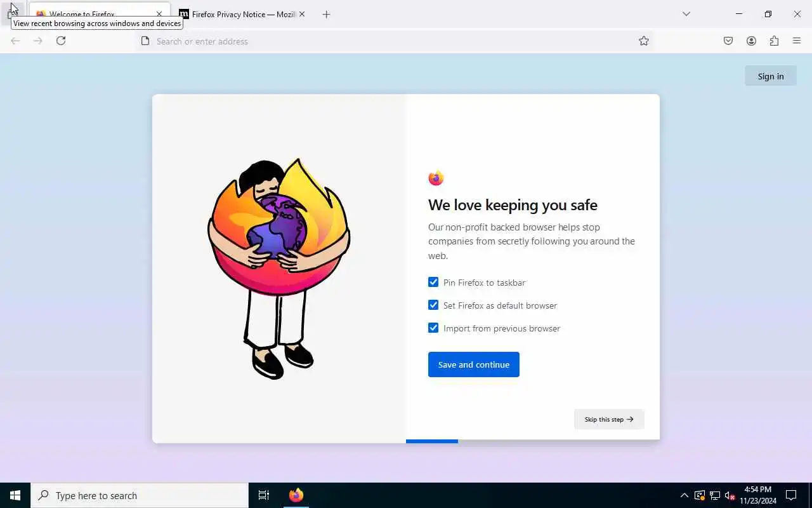Open Save to Pocket icon
The image size is (812, 508).
click(728, 41)
